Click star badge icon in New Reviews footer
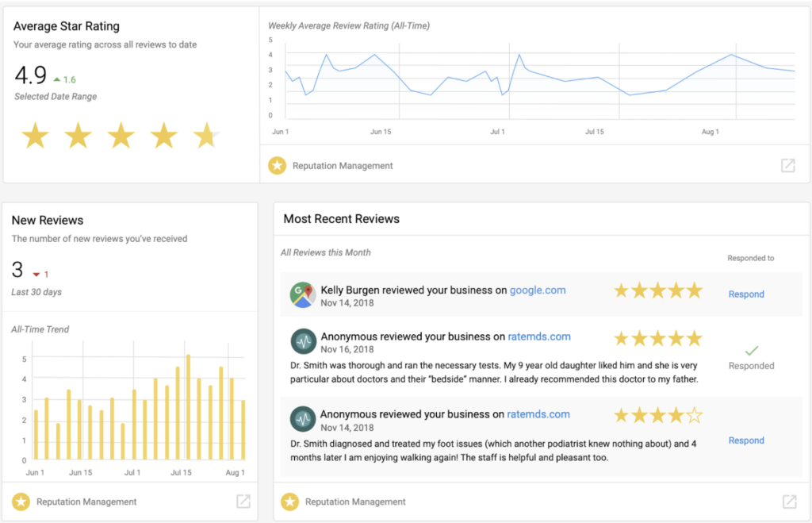 coord(21,501)
